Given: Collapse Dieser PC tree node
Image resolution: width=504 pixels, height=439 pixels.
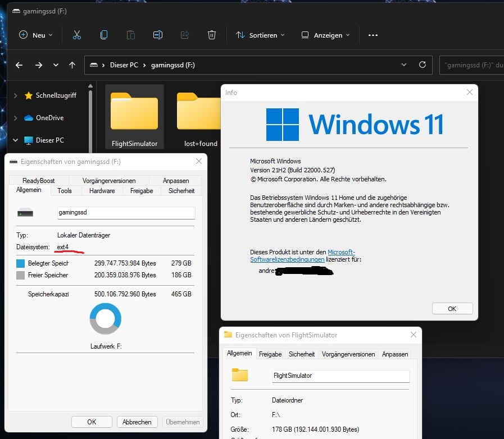Looking at the screenshot, I should click(15, 140).
